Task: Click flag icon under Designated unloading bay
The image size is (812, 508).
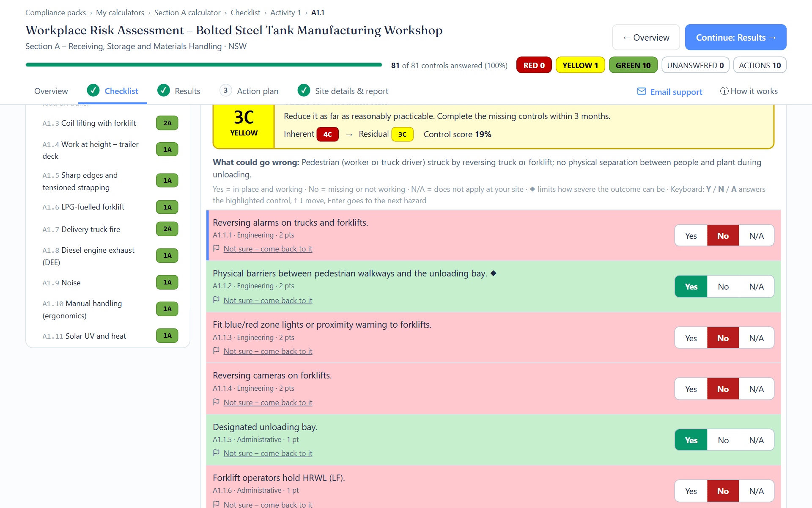Action: pyautogui.click(x=216, y=453)
